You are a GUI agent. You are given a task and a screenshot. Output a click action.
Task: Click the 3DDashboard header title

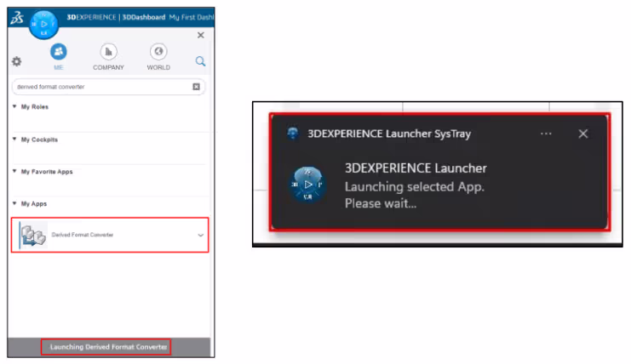tap(144, 17)
